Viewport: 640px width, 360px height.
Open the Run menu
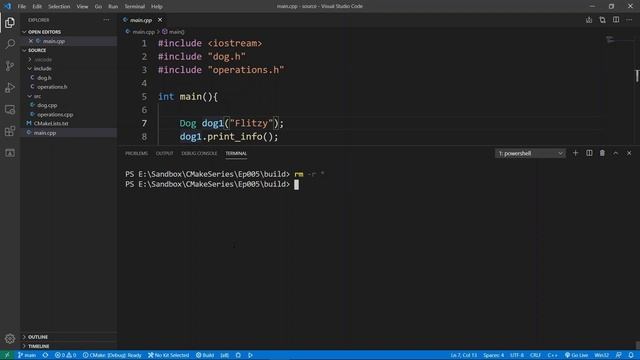tap(113, 6)
